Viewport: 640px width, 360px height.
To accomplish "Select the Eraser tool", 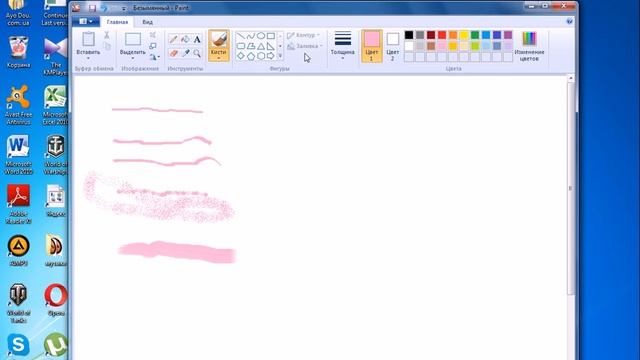I will pyautogui.click(x=173, y=53).
